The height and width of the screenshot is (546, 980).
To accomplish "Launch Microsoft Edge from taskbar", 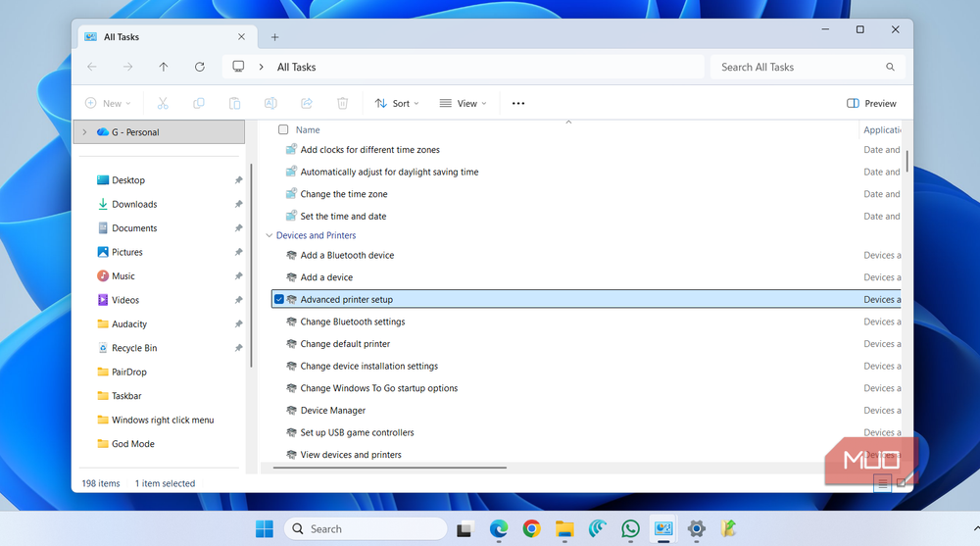I will click(498, 529).
